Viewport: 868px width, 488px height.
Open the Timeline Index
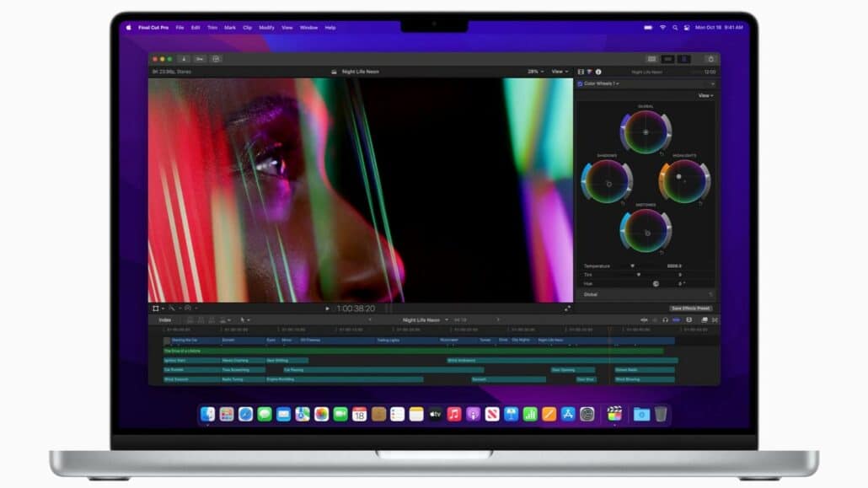(x=165, y=319)
